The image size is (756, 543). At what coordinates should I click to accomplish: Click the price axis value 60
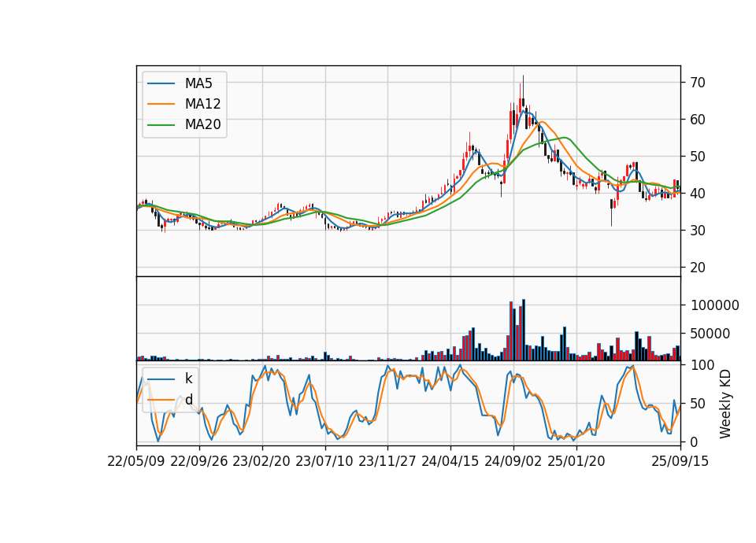coord(698,120)
